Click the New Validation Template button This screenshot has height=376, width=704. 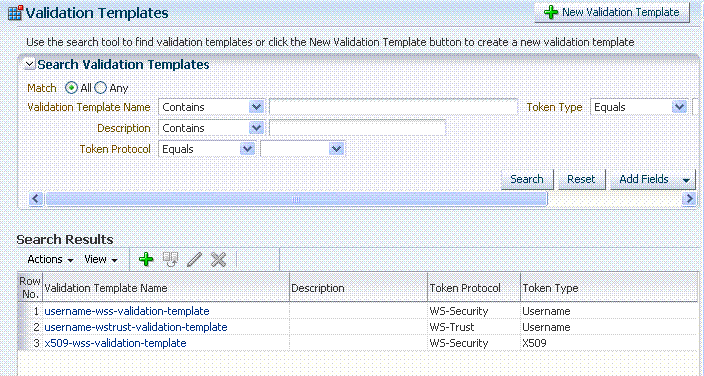tap(612, 13)
